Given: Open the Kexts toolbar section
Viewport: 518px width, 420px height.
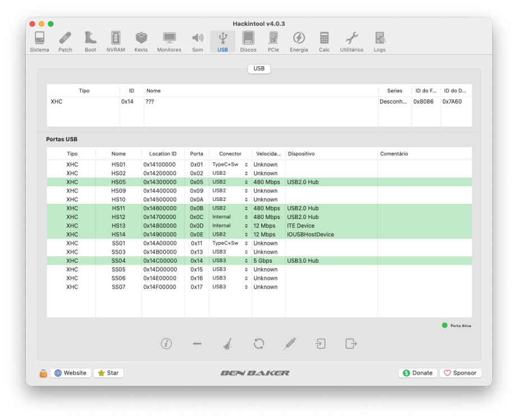Looking at the screenshot, I should (141, 41).
